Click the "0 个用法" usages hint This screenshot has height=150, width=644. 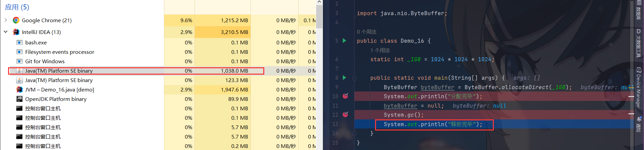[x=367, y=32]
